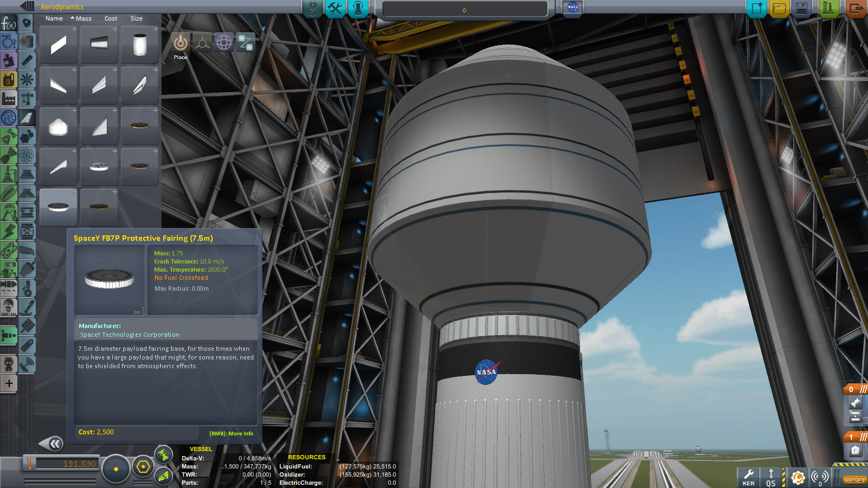Click the vessel name input field
The image size is (868, 488).
click(x=464, y=10)
